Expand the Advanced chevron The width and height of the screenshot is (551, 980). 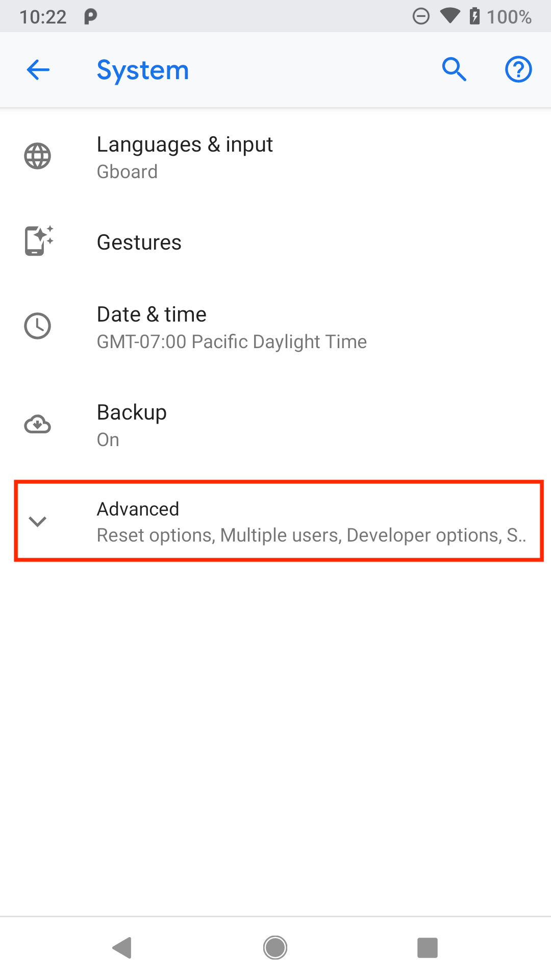point(38,521)
